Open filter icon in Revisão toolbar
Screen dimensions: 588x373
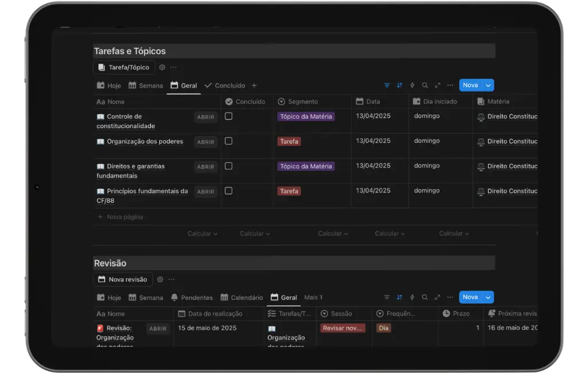coord(386,297)
